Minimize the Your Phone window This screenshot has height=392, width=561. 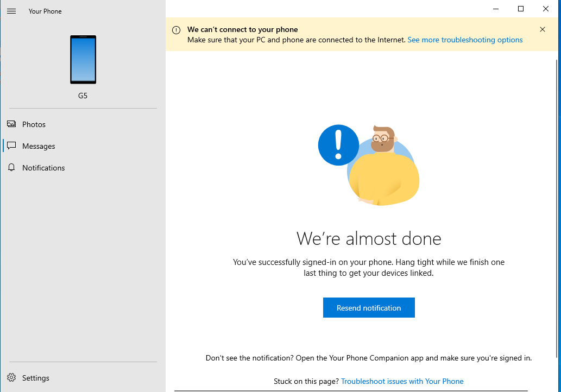pos(496,9)
